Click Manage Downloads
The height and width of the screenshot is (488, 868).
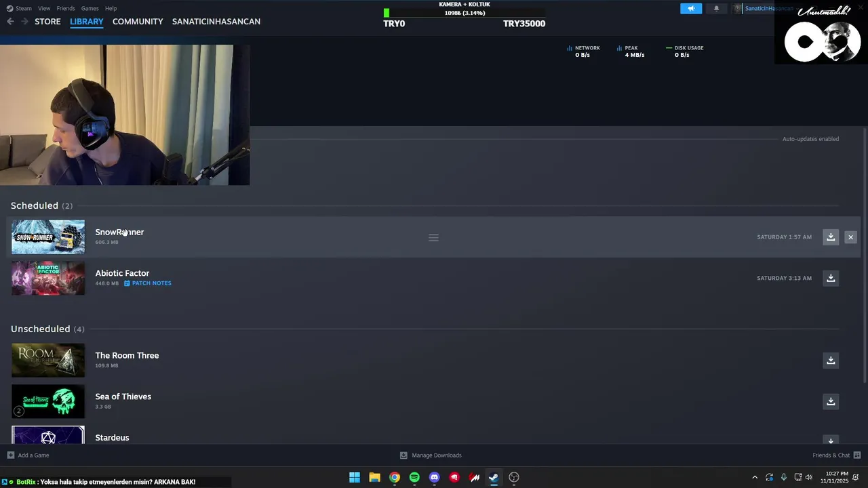(431, 455)
